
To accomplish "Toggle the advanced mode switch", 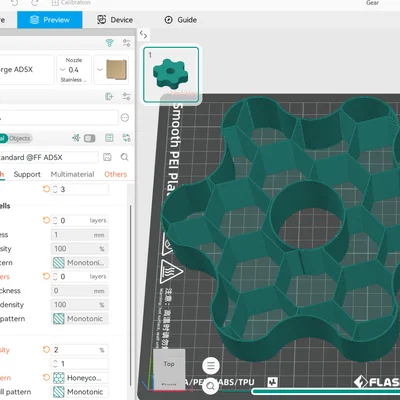I will [x=89, y=138].
